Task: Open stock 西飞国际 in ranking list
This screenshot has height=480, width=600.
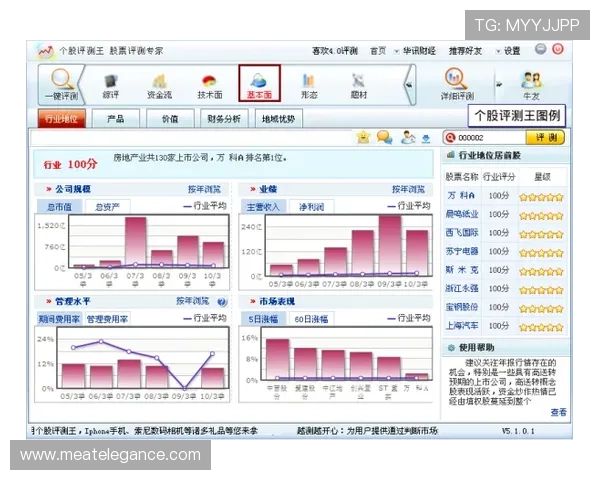Action: [462, 233]
